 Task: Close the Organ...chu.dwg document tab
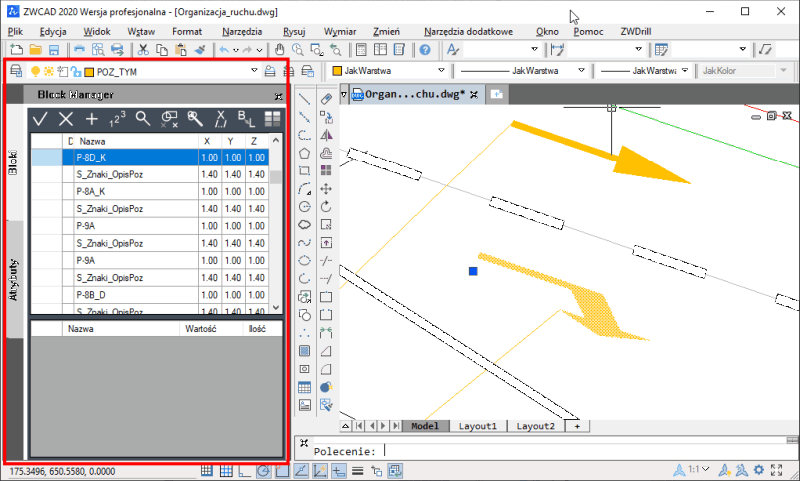474,94
